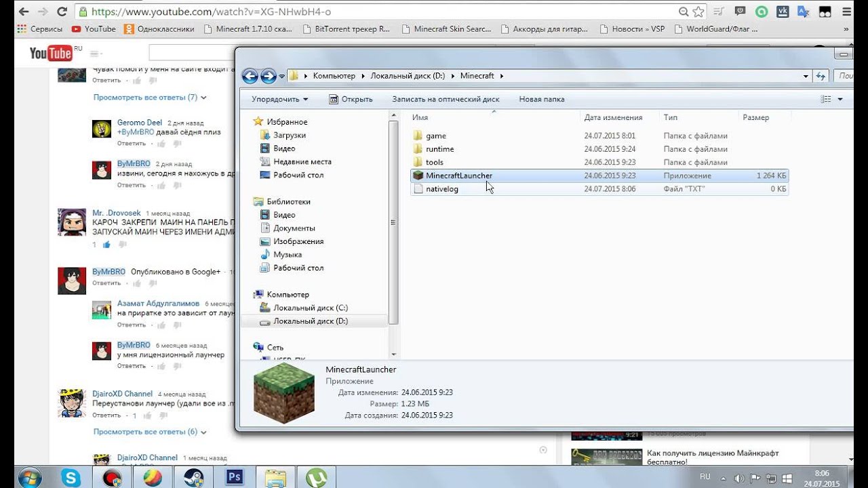This screenshot has width=868, height=488.
Task: Open the BitTorrent трекер bookmark
Action: [347, 29]
